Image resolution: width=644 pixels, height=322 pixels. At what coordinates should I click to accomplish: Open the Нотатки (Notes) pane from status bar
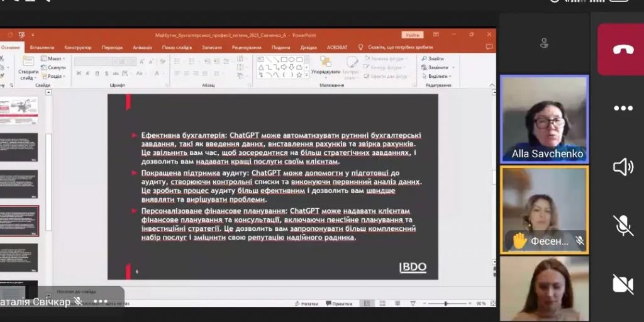click(306, 303)
